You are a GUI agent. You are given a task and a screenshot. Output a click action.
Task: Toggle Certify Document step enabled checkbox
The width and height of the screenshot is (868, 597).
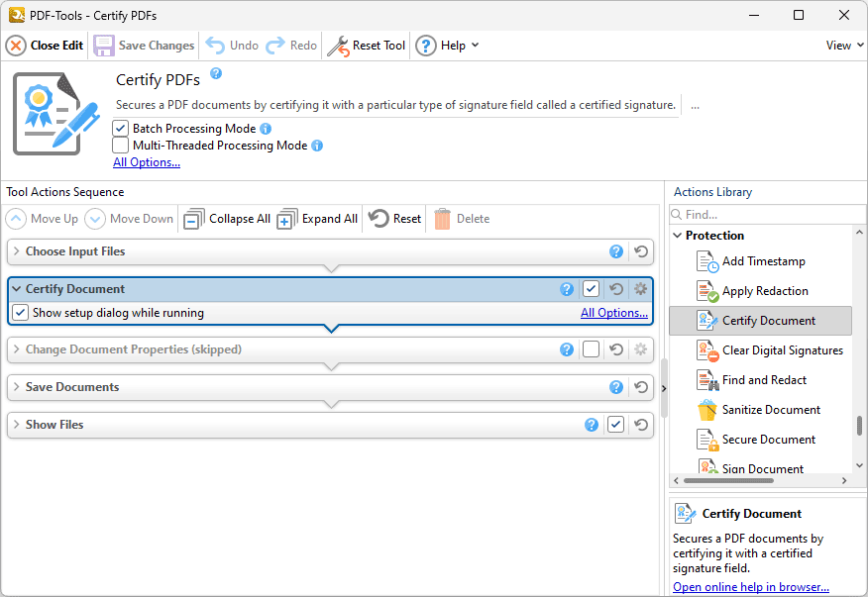click(591, 289)
